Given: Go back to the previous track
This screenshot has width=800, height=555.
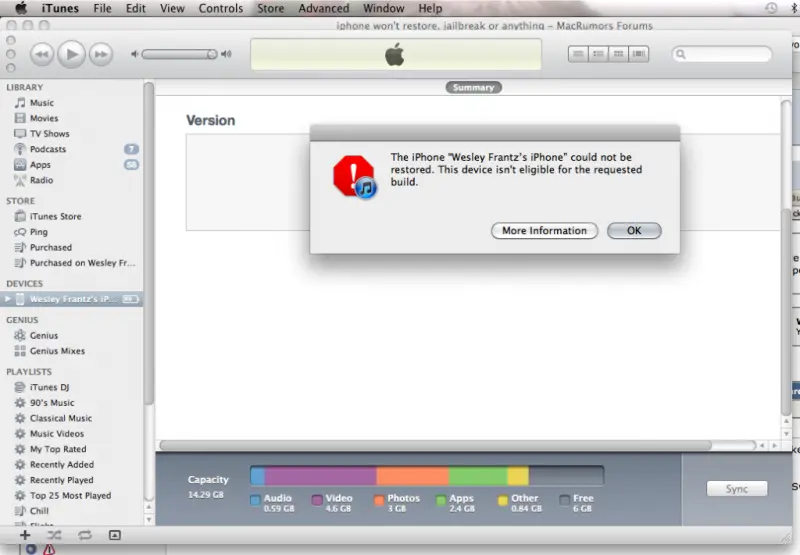Looking at the screenshot, I should pos(42,54).
